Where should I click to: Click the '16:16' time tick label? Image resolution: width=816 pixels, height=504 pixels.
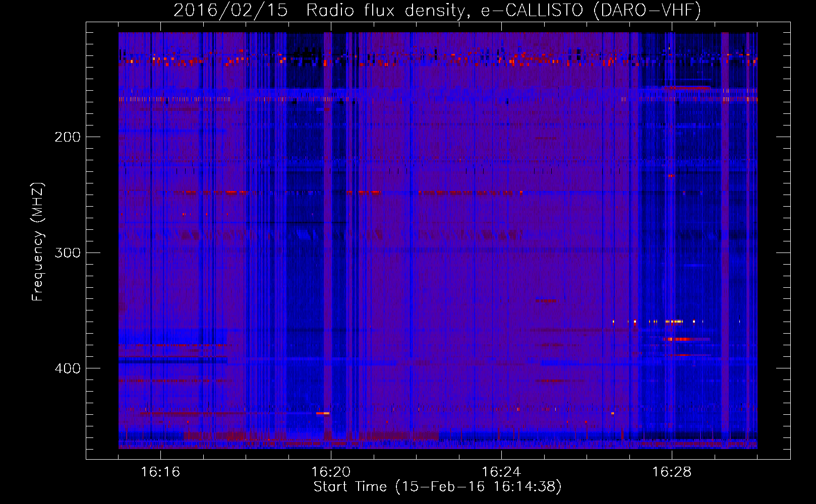pos(160,472)
